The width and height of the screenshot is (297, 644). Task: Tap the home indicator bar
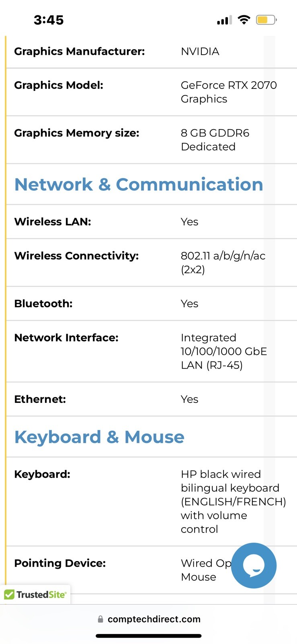149,636
